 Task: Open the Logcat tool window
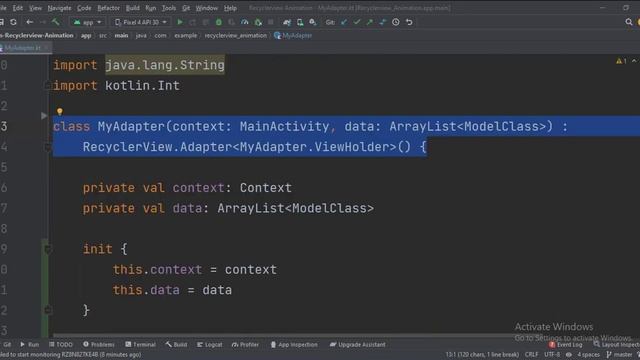210,344
